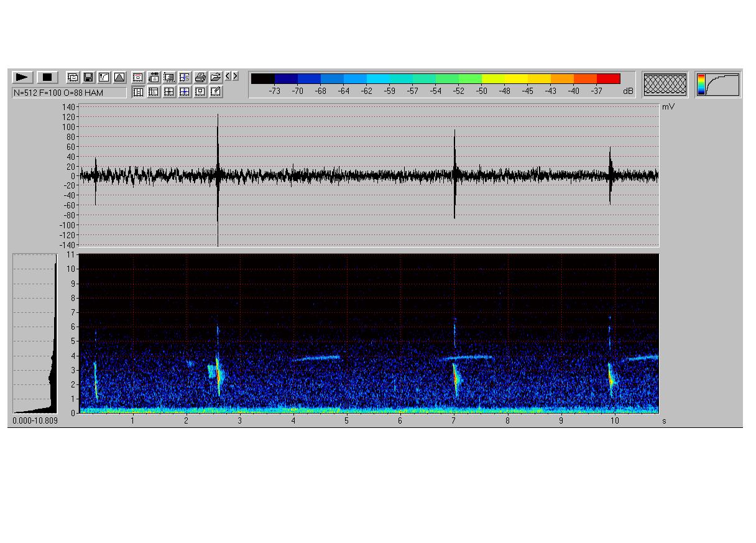The image size is (756, 543).
Task: Click the N=512 F=100 O=88 HAM parameter field
Action: (68, 93)
